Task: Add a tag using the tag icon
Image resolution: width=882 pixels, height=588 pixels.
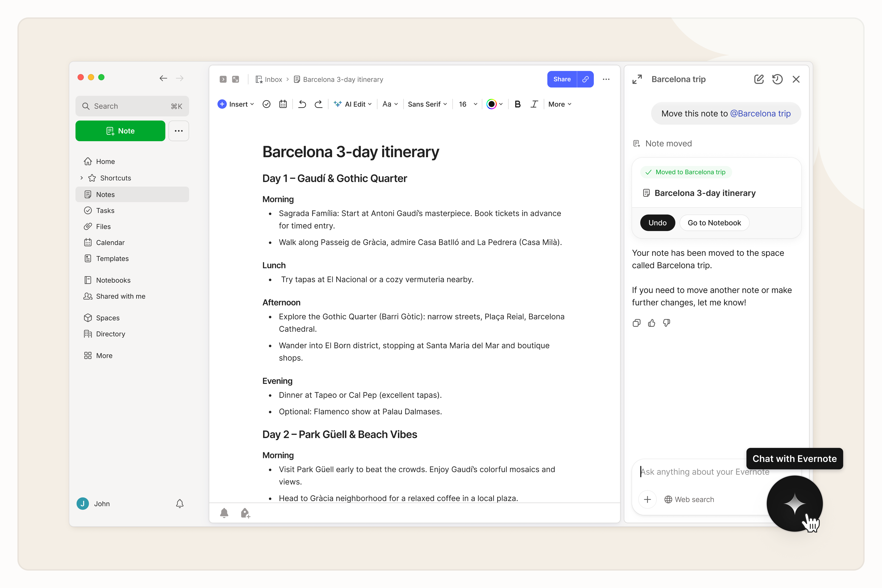Action: click(x=245, y=513)
